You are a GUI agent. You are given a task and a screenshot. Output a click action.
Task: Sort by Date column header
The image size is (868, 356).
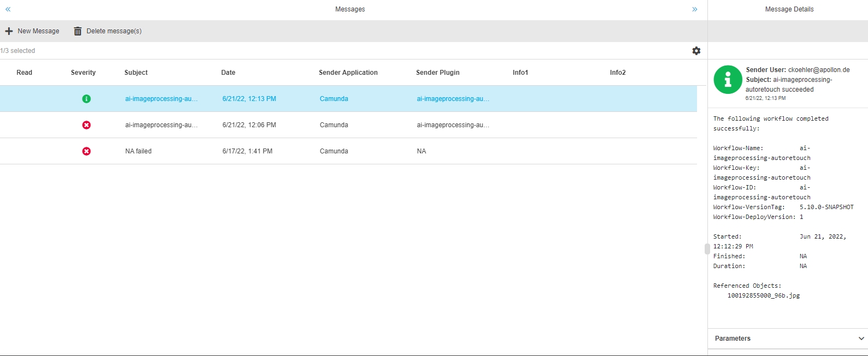coord(228,73)
